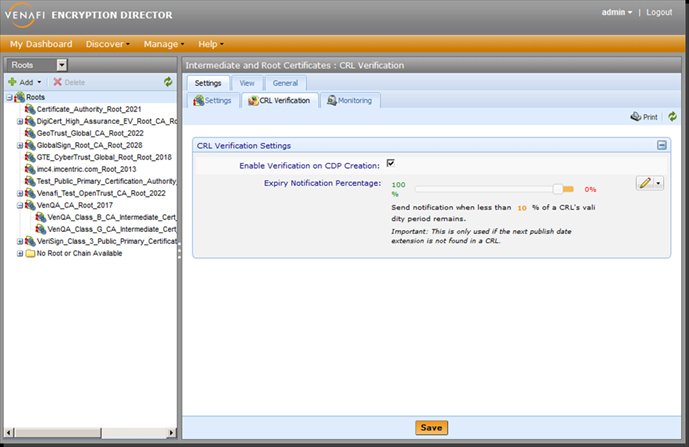Viewport: 689px width, 447px height.
Task: Switch to the General tab
Action: [286, 83]
